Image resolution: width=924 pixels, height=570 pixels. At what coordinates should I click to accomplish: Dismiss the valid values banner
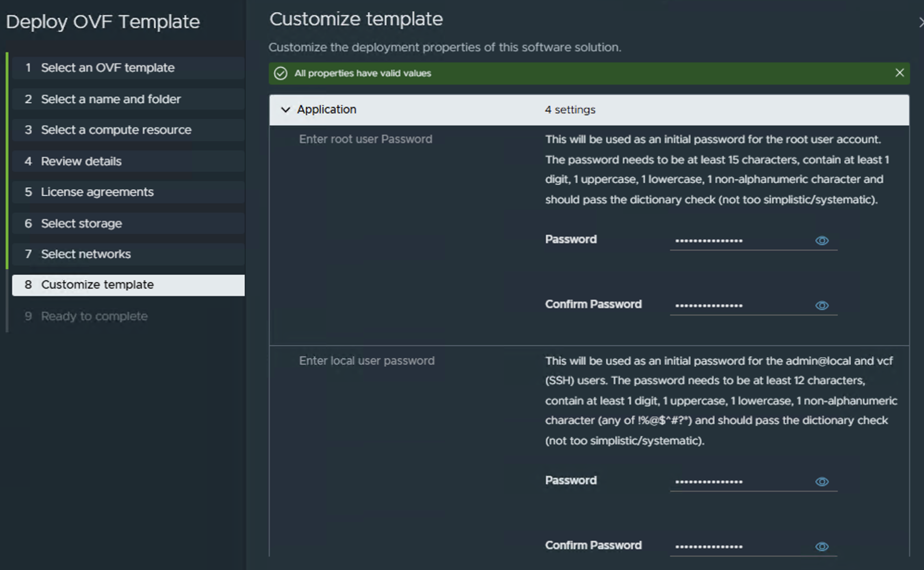[899, 73]
